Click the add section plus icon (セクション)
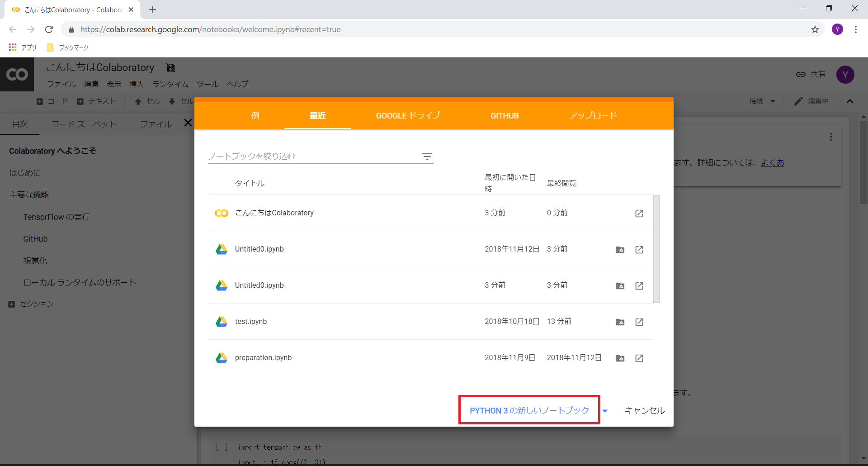The width and height of the screenshot is (868, 466). pyautogui.click(x=12, y=304)
